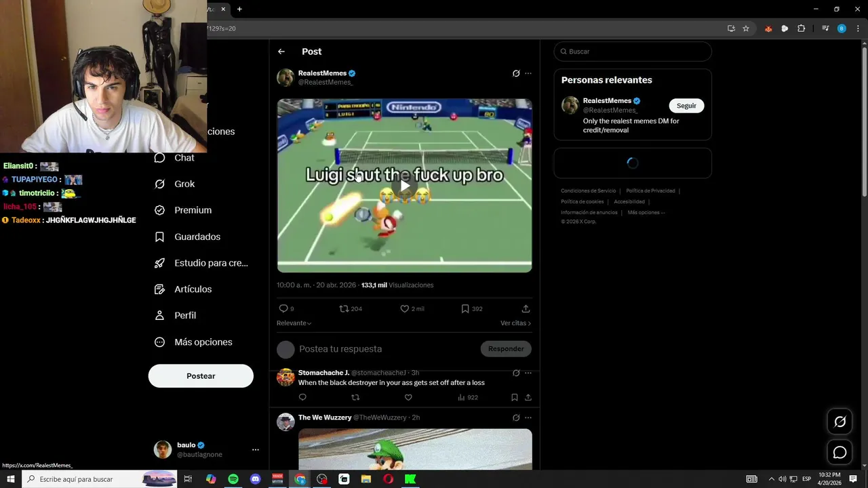Open Premium in the sidebar

tap(183, 210)
